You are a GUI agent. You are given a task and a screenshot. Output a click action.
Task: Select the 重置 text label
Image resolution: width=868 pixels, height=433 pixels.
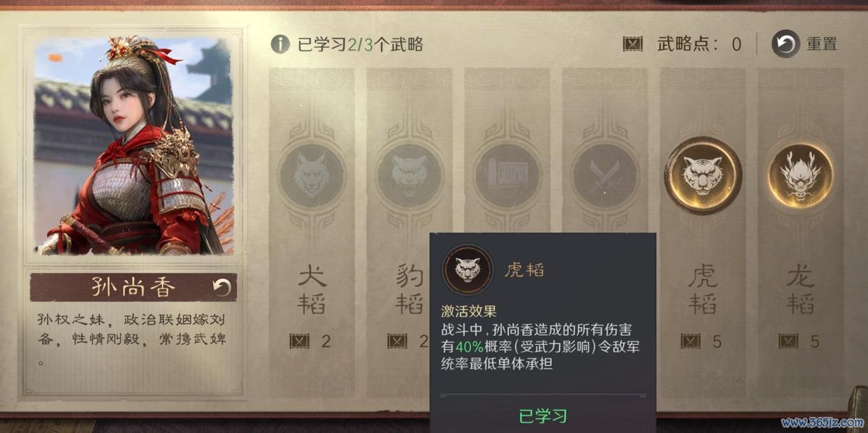click(822, 45)
